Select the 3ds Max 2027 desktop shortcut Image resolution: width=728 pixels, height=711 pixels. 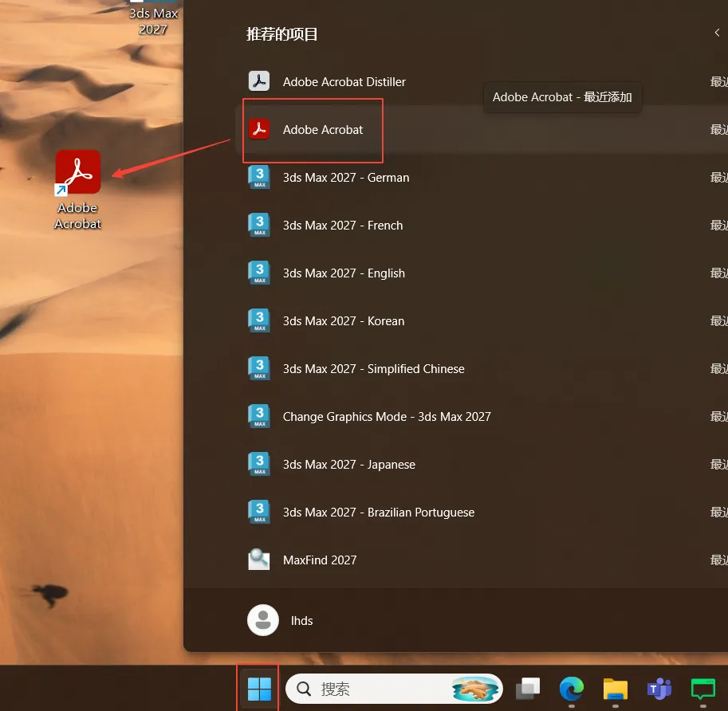tap(153, 18)
